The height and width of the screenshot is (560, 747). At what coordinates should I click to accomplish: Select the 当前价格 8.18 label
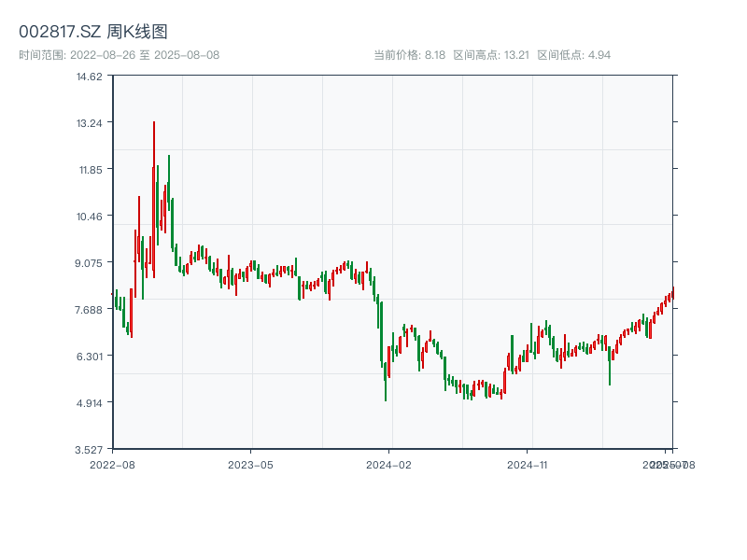coord(409,55)
